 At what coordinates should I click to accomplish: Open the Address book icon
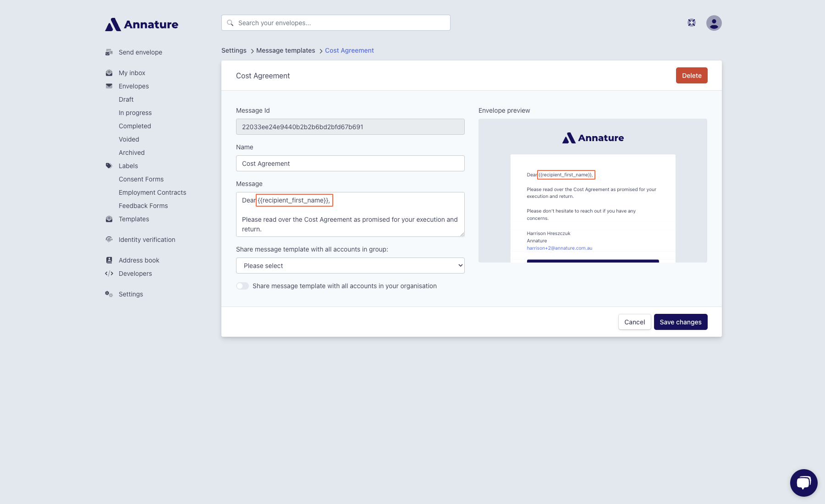click(x=109, y=260)
